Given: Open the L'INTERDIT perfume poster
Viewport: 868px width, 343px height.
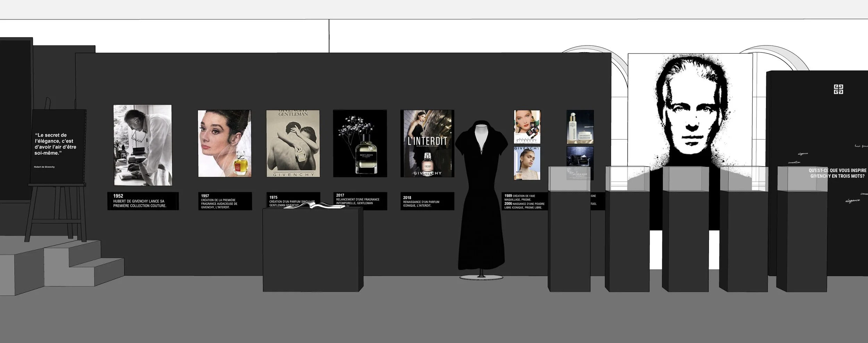Looking at the screenshot, I should coord(427,144).
